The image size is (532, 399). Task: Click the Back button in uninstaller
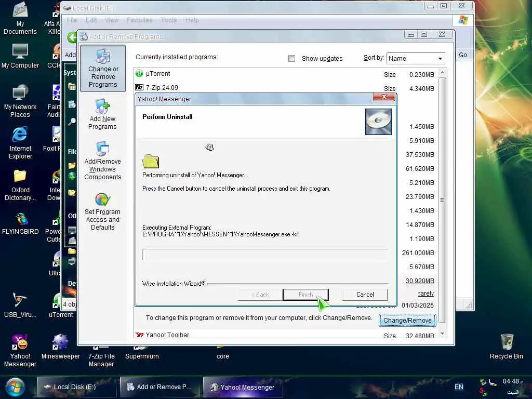pos(260,295)
